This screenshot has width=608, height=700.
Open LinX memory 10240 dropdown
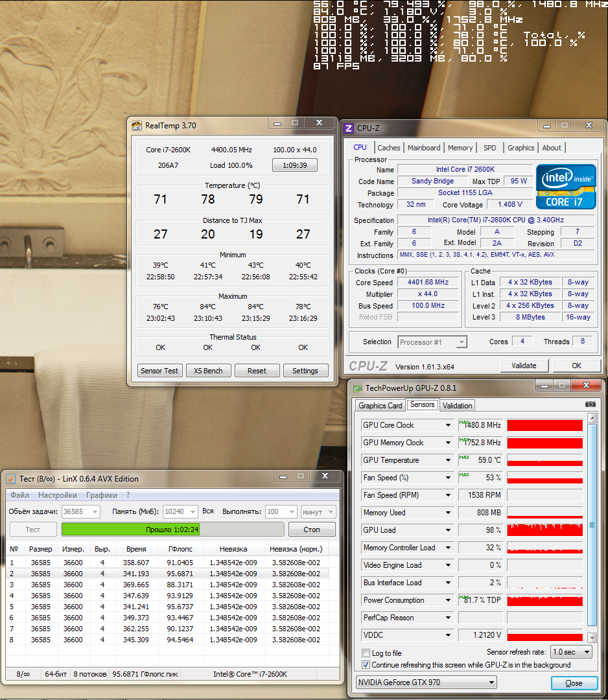click(181, 511)
